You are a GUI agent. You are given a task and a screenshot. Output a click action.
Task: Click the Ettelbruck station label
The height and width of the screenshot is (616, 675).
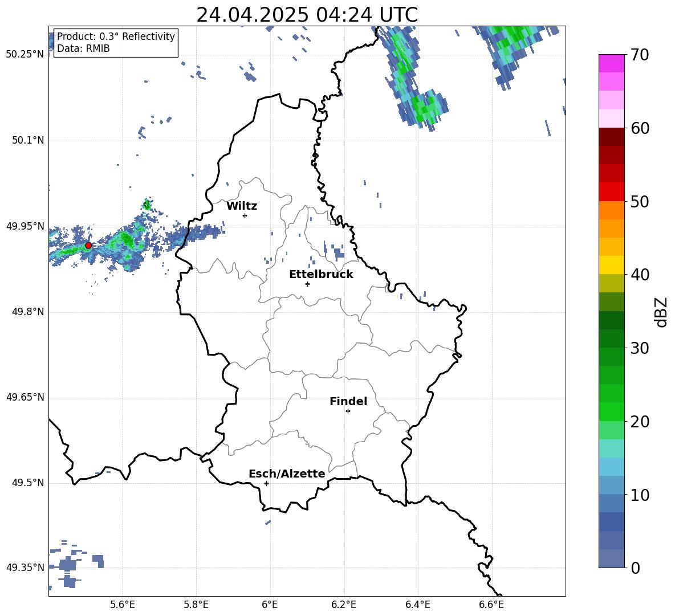[321, 275]
